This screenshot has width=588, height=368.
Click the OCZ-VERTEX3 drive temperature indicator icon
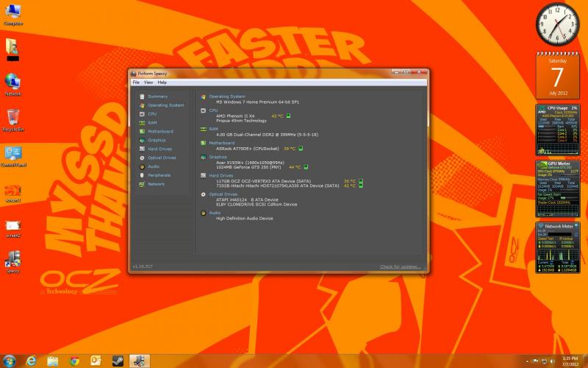tap(361, 181)
